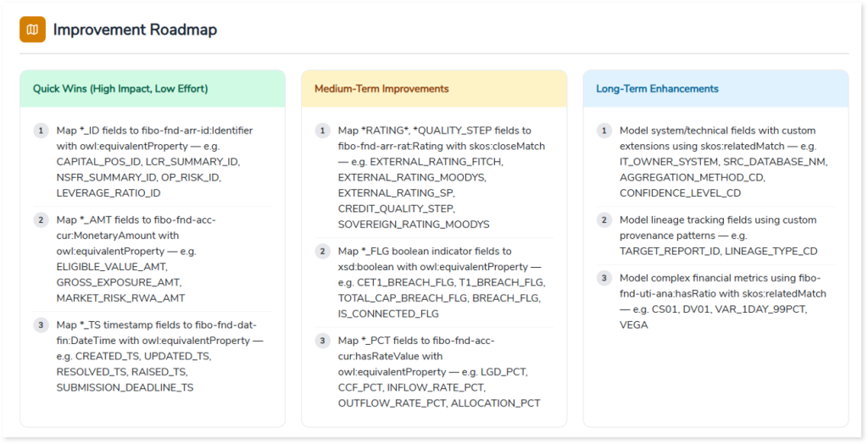Select the system/technical fields custom extensions text
The image size is (868, 444).
(x=723, y=161)
